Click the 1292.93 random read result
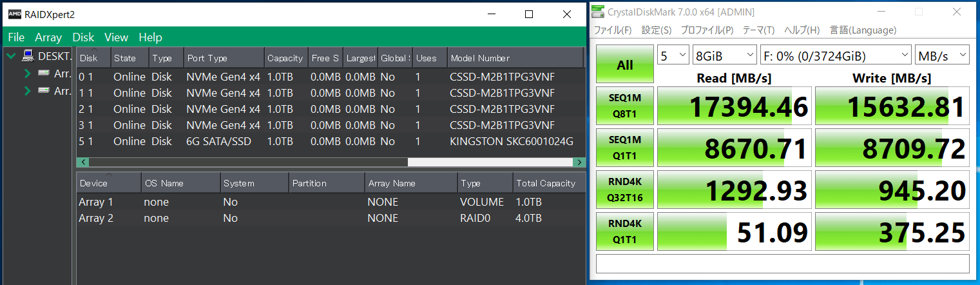 [x=735, y=190]
